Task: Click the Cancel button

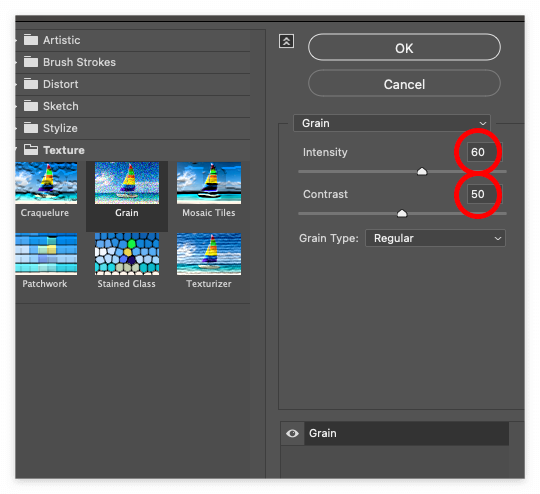Action: (x=404, y=84)
